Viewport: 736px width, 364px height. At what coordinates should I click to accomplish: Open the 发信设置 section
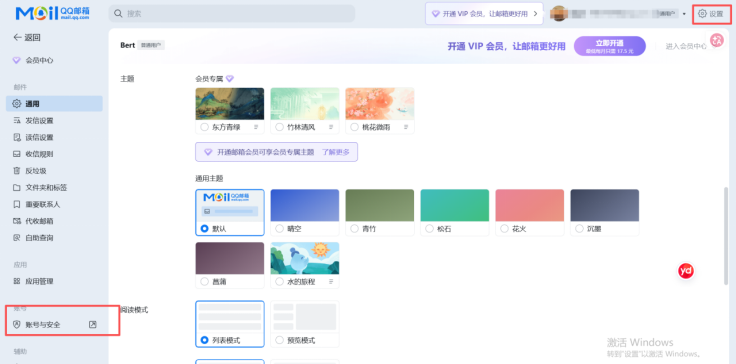click(54, 121)
